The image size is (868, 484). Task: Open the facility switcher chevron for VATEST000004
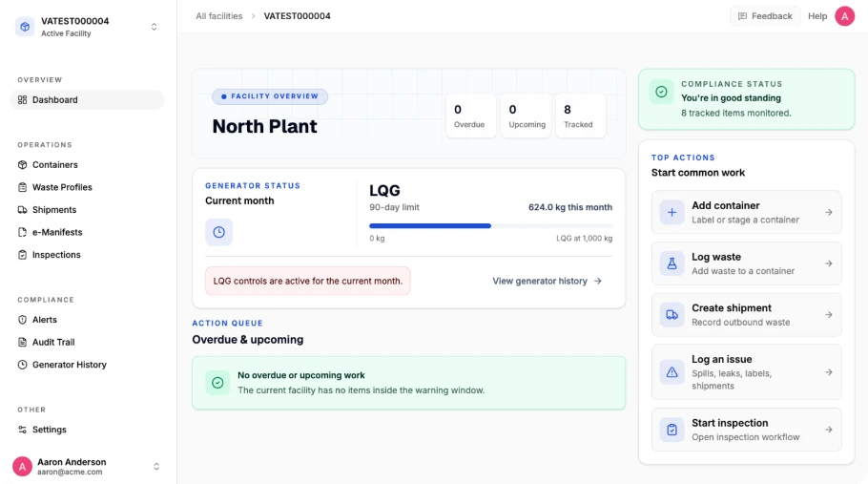click(154, 27)
